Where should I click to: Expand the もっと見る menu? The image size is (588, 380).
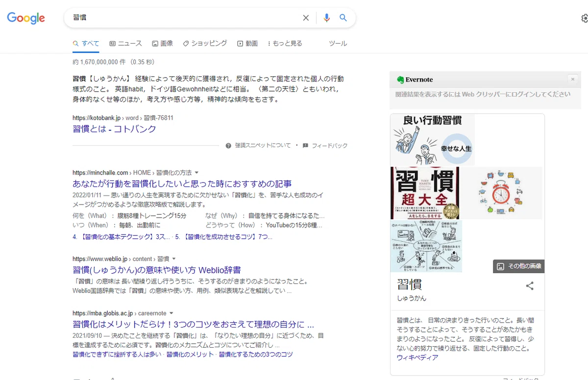point(285,43)
